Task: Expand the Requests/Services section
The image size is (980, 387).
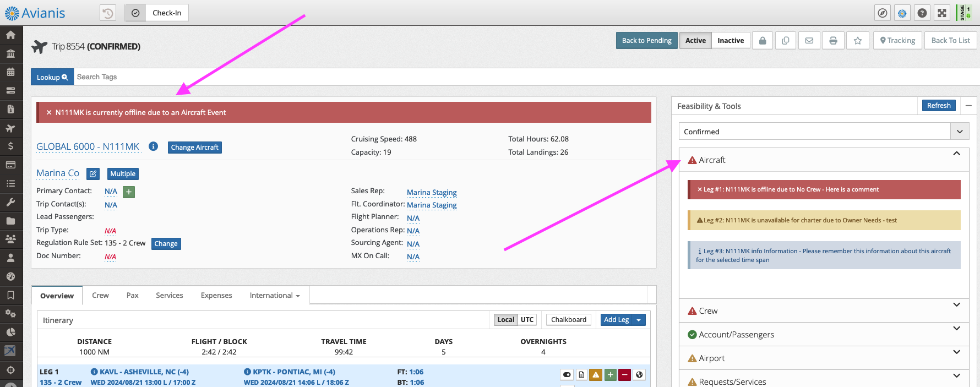Action: point(956,376)
